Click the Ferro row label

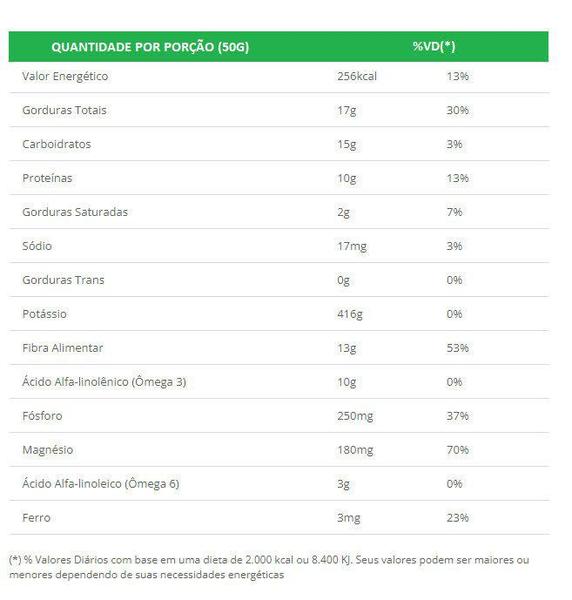tap(36, 518)
